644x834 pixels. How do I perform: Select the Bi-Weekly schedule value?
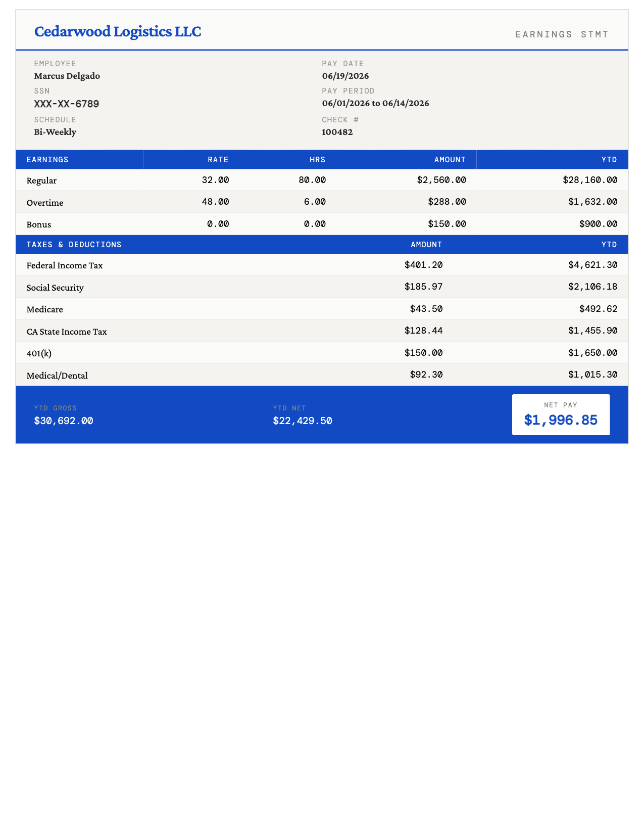point(55,132)
